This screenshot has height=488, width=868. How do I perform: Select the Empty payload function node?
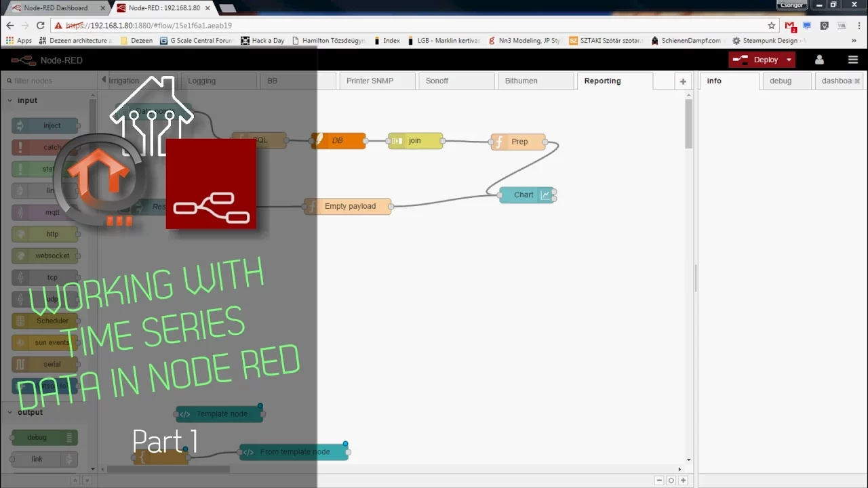[x=348, y=206]
